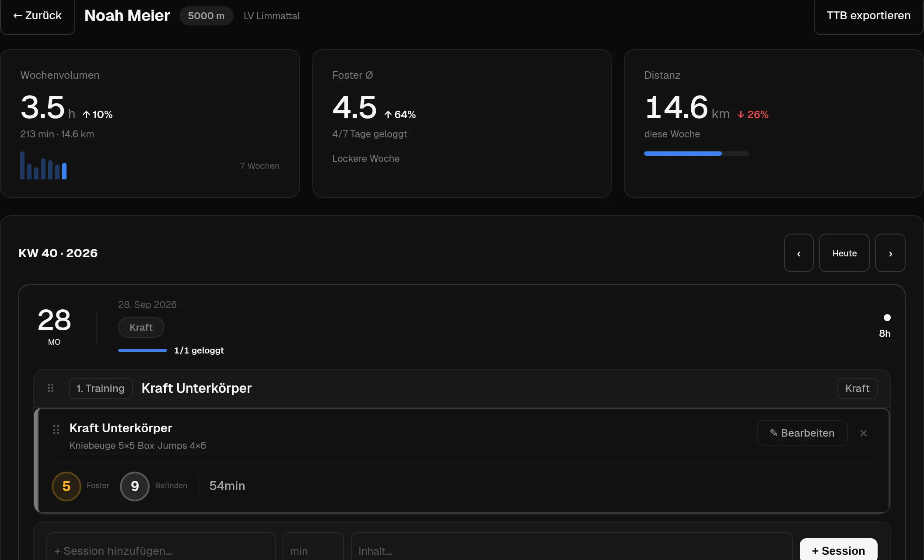Click the Kraft badge on the training row
924x560 pixels.
point(857,388)
